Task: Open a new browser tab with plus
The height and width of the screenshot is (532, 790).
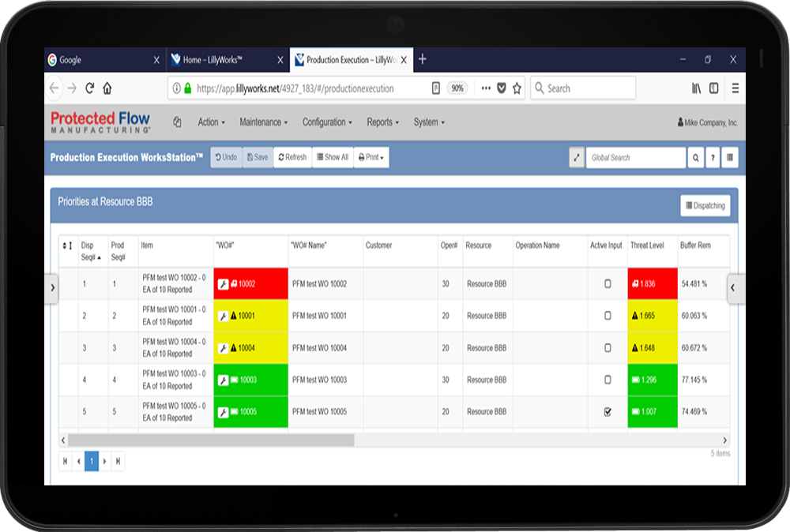Action: (423, 59)
